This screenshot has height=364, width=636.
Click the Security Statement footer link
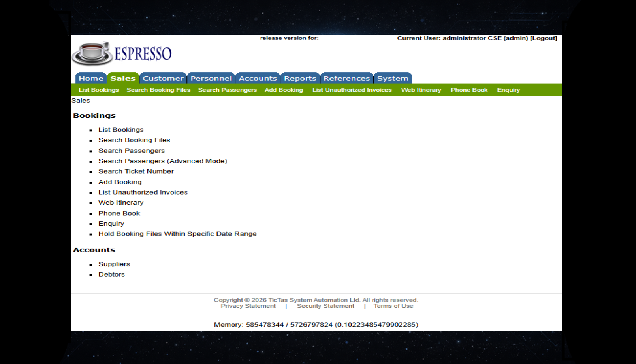pos(325,306)
